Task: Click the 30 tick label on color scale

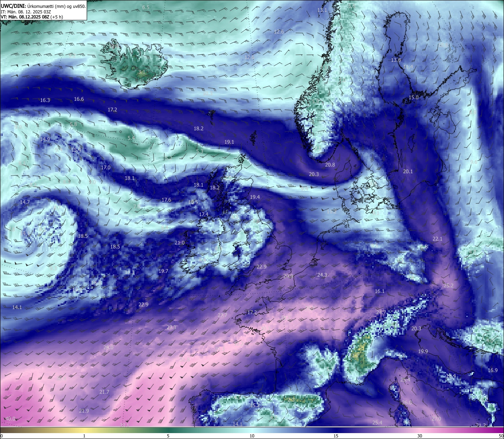Action: 420,436
